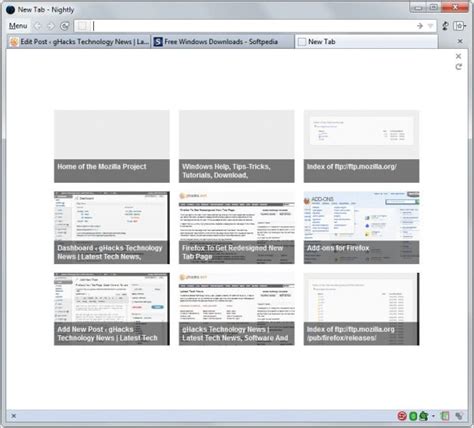Click the gray add-on icon at far right of status bar
Screen dimensions: 474x428
pos(459,416)
